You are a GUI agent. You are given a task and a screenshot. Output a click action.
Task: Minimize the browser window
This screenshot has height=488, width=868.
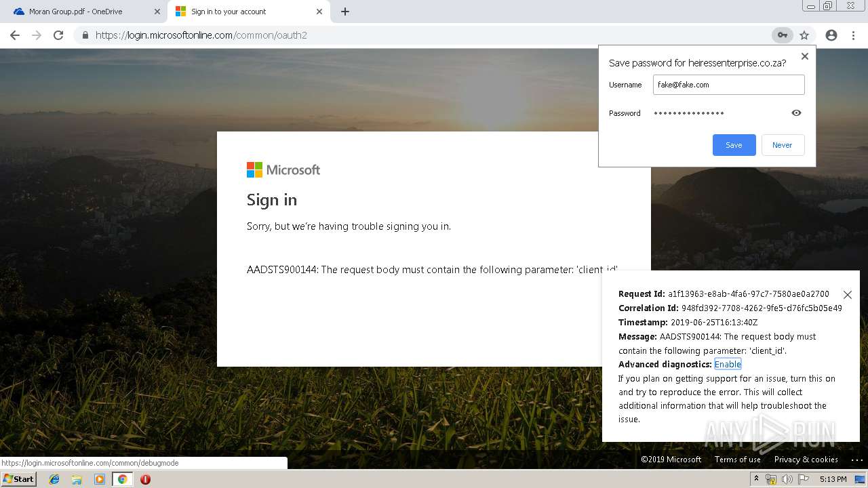click(x=810, y=6)
